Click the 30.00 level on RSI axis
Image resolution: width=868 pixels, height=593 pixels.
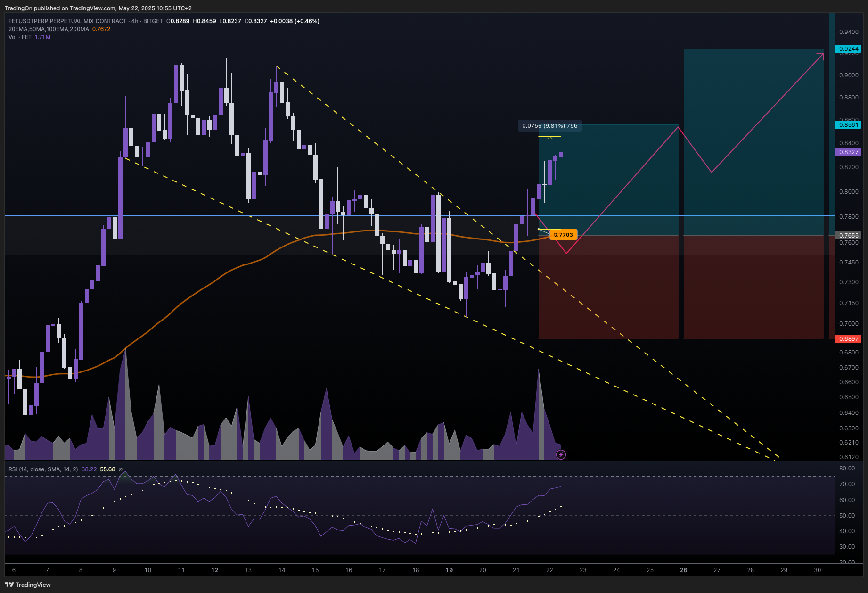[x=847, y=547]
